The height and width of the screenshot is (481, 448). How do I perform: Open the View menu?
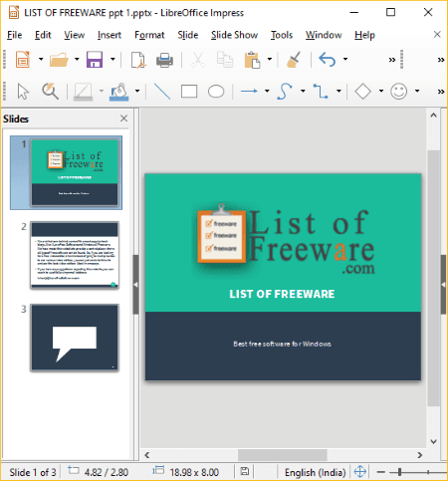[75, 35]
